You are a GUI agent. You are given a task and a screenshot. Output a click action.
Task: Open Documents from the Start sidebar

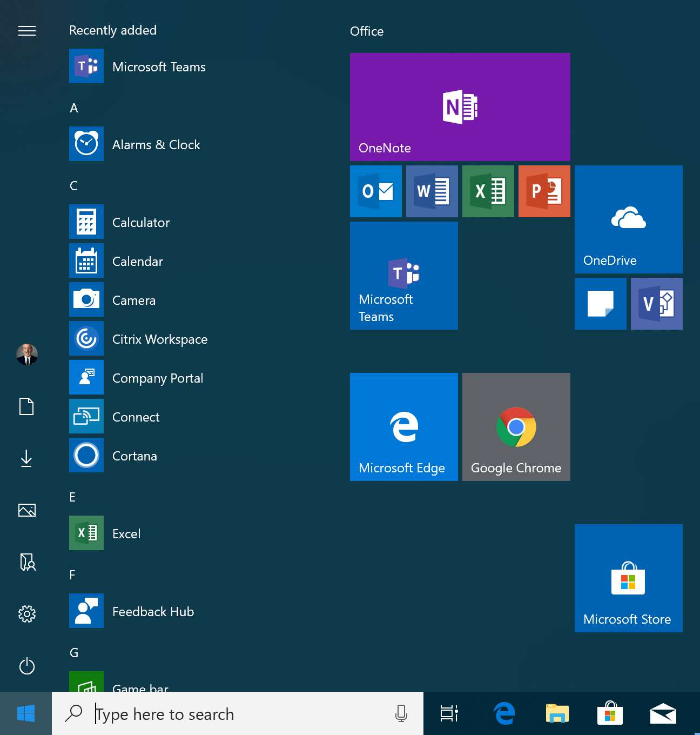point(26,406)
